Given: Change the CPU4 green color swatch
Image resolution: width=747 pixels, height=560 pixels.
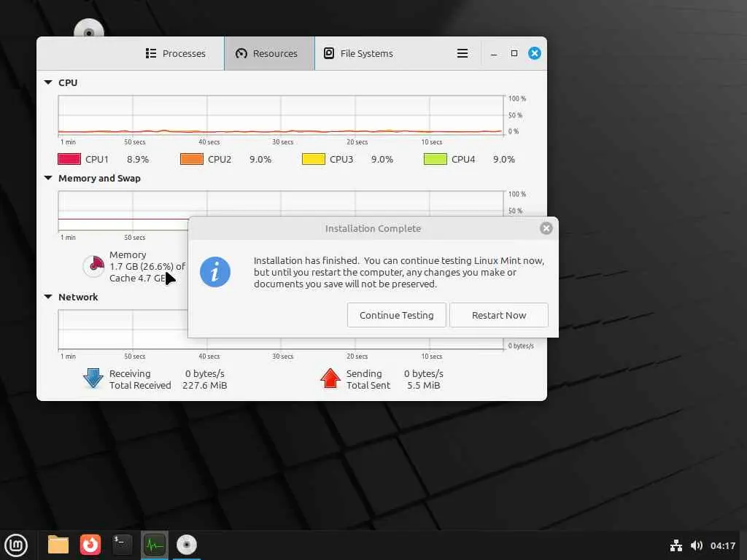Looking at the screenshot, I should click(x=435, y=159).
